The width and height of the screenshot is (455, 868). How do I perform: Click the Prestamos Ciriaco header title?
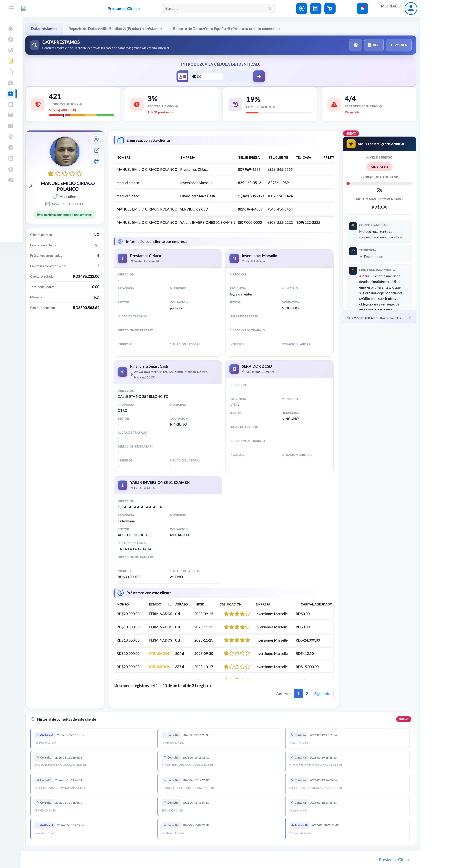click(x=123, y=8)
